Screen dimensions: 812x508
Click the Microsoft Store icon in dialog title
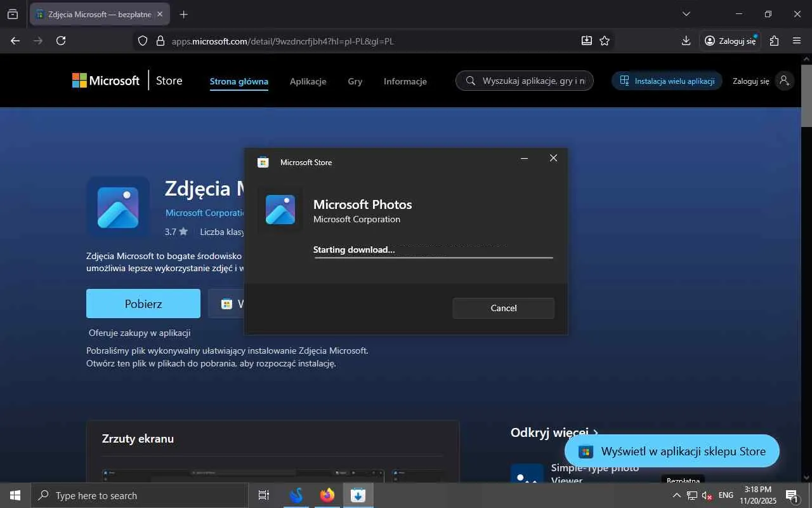click(263, 162)
